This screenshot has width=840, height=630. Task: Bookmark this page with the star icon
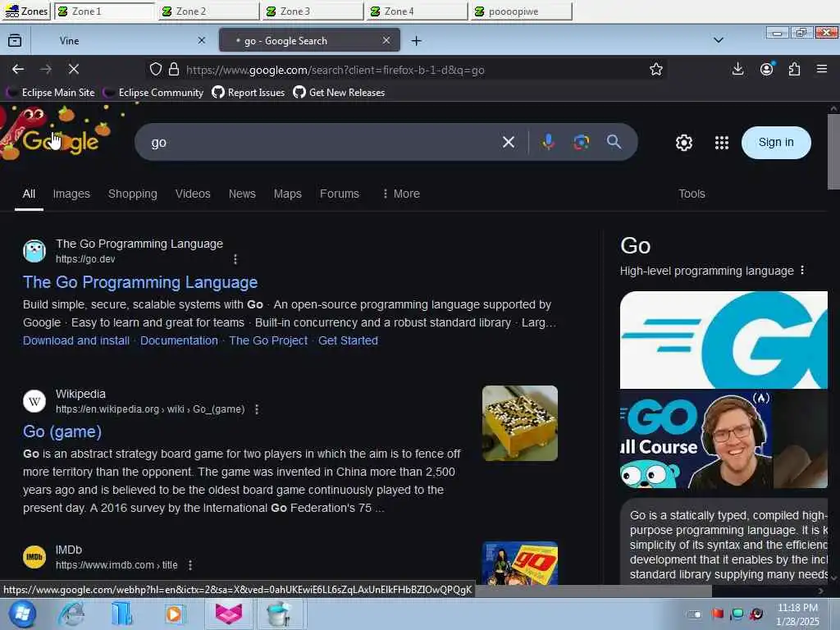(x=655, y=69)
